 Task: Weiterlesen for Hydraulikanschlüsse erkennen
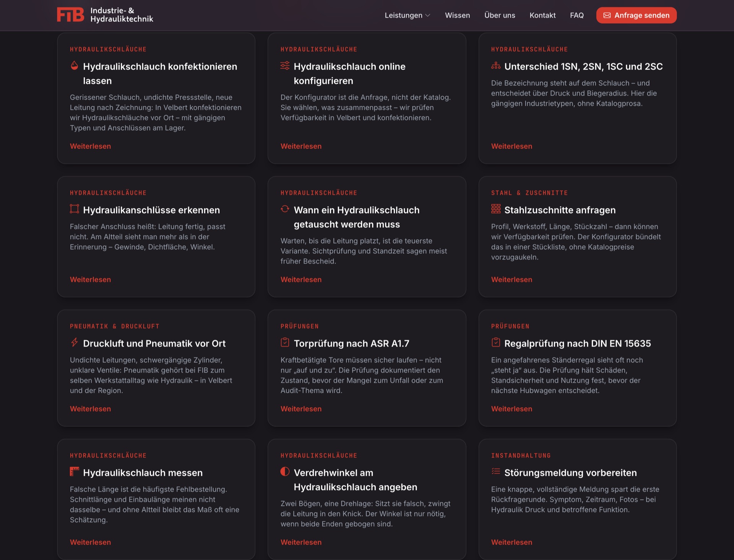(90, 280)
